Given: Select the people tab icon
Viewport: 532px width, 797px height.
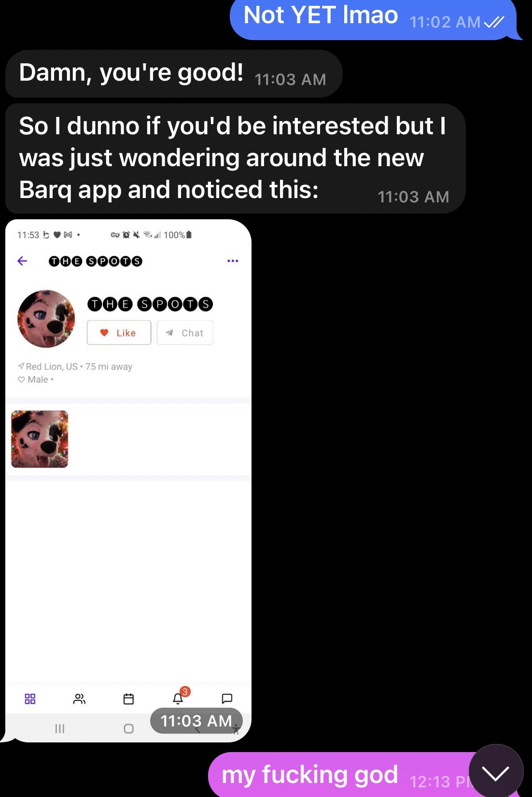Looking at the screenshot, I should pyautogui.click(x=79, y=699).
